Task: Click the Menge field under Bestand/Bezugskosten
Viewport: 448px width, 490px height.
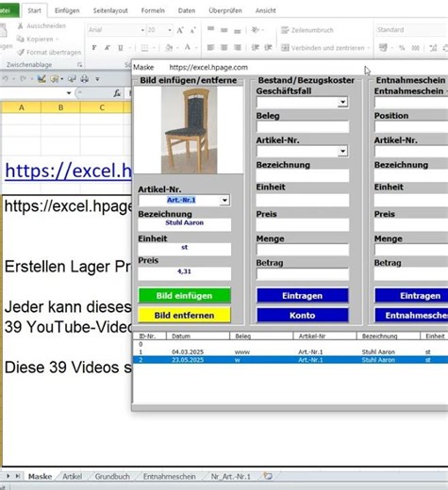Action: tap(303, 250)
